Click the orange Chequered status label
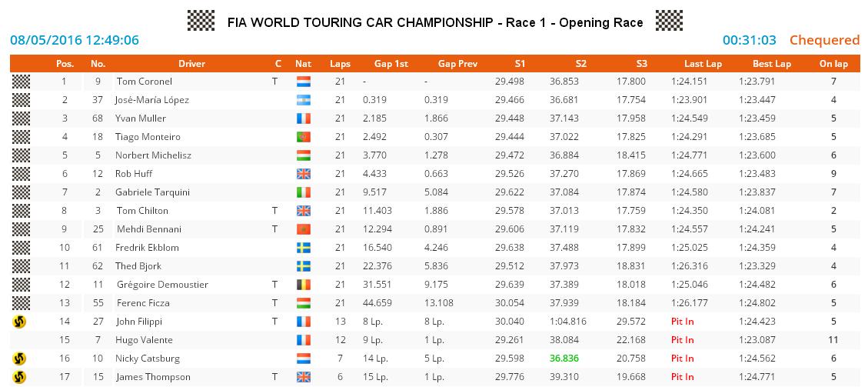This screenshot has height=387, width=868. tap(824, 40)
